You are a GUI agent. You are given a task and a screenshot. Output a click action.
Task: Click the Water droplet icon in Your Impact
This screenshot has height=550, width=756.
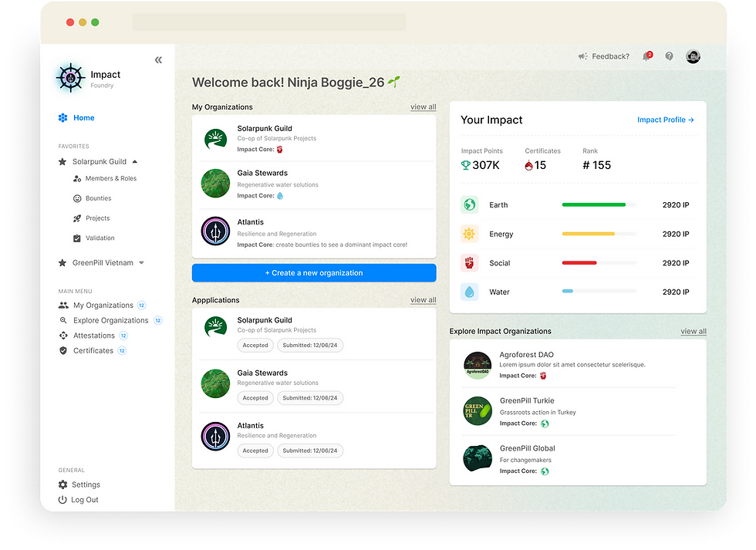(x=469, y=292)
